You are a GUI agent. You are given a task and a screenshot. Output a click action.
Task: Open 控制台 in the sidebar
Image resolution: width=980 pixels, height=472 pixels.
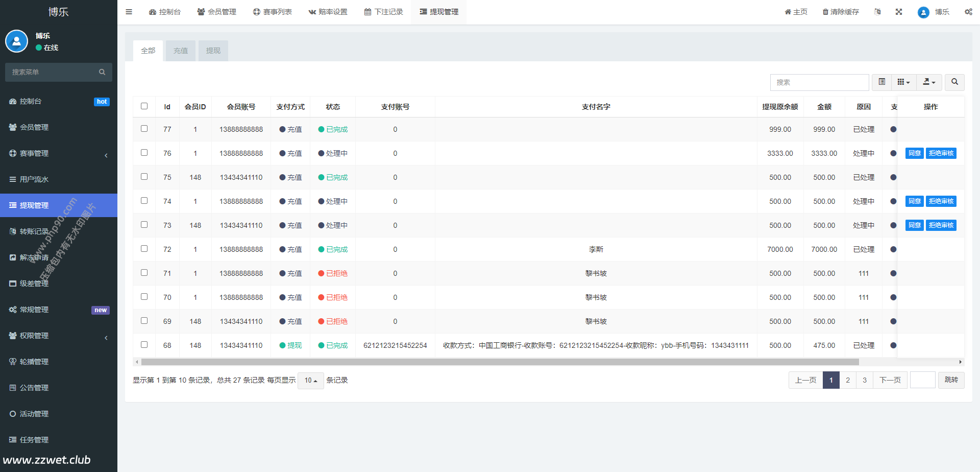click(59, 101)
